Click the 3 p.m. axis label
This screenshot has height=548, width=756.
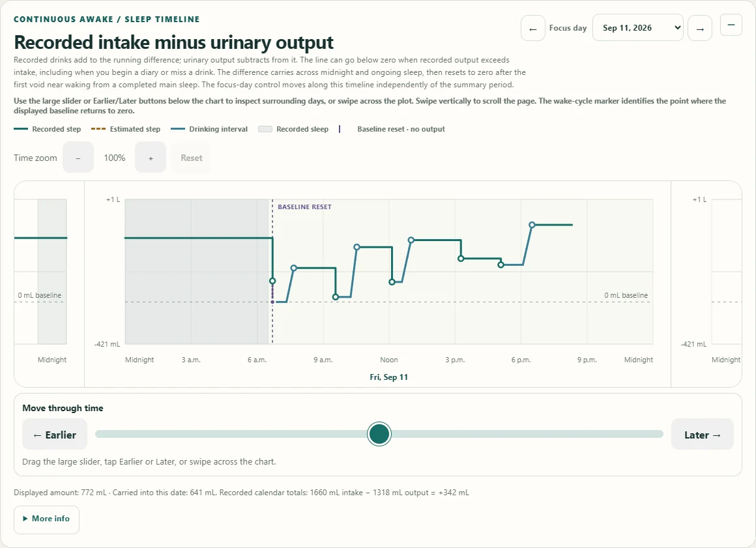coord(455,360)
